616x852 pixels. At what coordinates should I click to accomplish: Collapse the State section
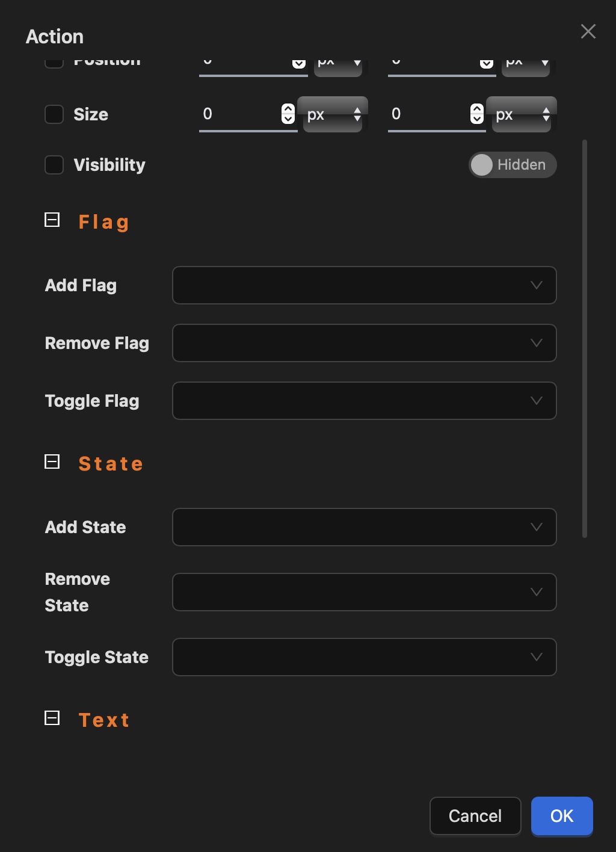point(52,462)
